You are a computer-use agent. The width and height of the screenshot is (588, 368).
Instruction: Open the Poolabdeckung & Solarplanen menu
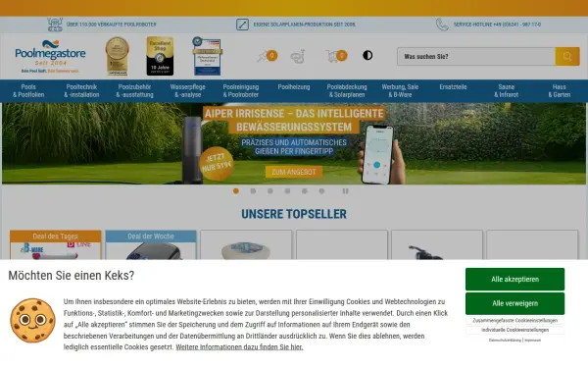click(x=347, y=91)
